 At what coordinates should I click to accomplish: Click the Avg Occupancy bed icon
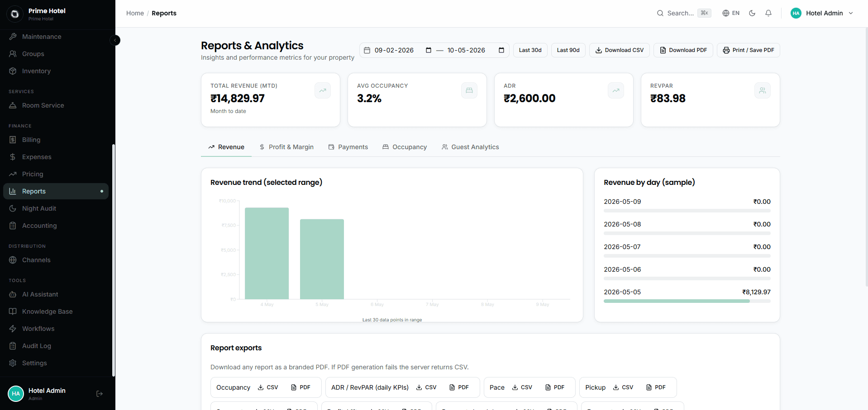[x=469, y=90]
